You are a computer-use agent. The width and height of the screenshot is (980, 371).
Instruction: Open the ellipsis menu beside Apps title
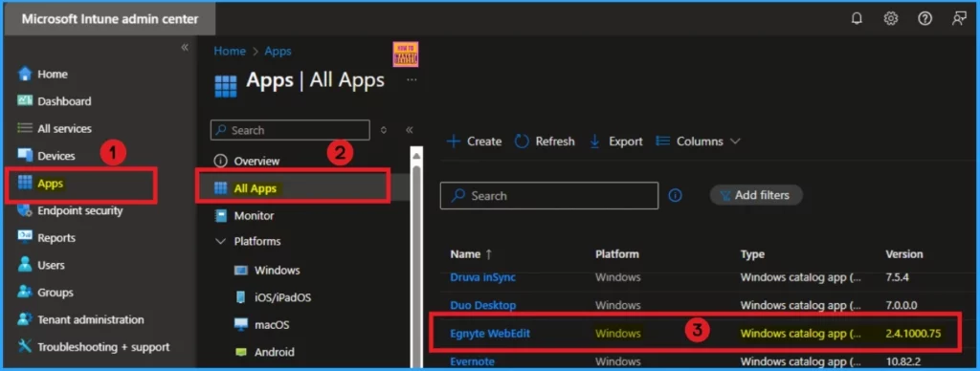tap(412, 80)
